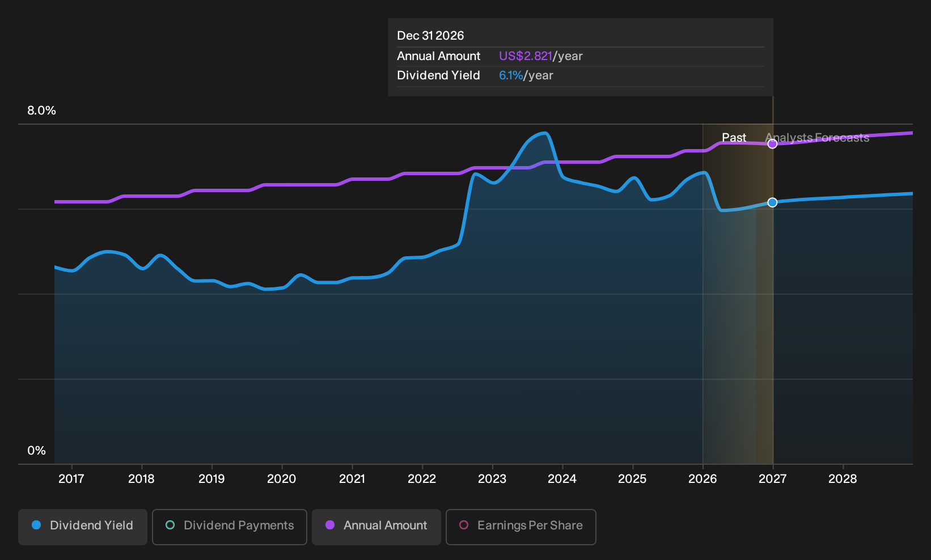Enable the Dividend Payments series
931x560 pixels.
230,527
